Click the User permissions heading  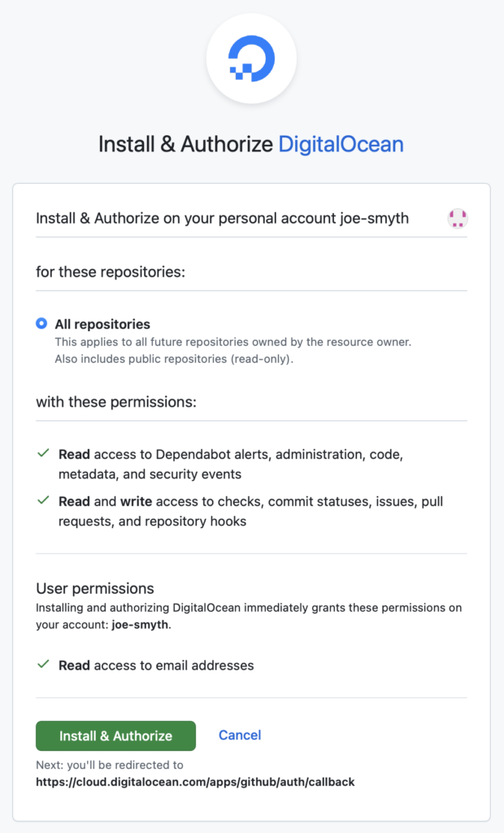click(95, 589)
